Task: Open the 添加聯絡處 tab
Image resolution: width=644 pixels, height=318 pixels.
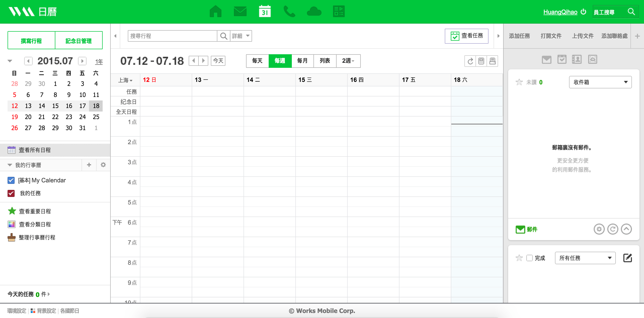Action: 614,36
